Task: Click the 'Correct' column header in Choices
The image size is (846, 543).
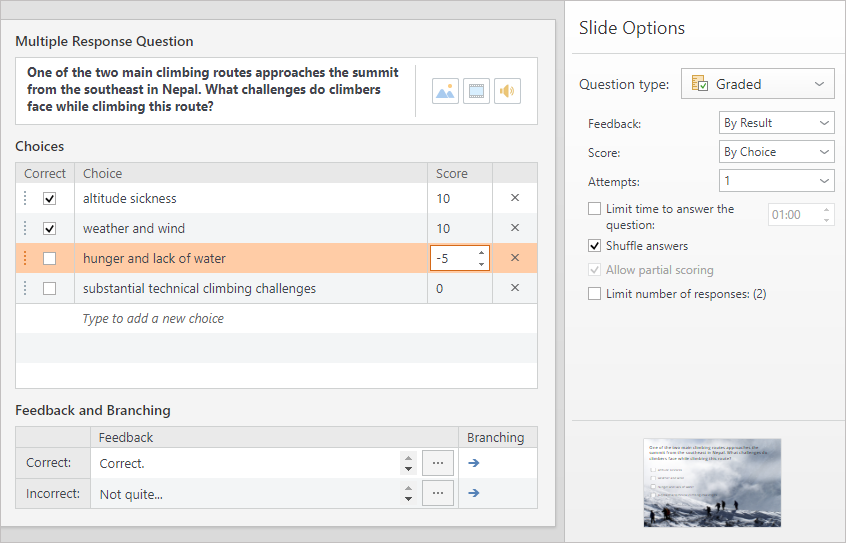Action: (45, 173)
